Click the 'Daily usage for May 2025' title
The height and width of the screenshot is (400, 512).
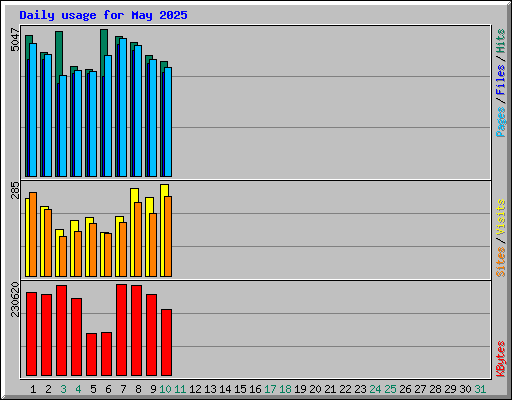[103, 15]
